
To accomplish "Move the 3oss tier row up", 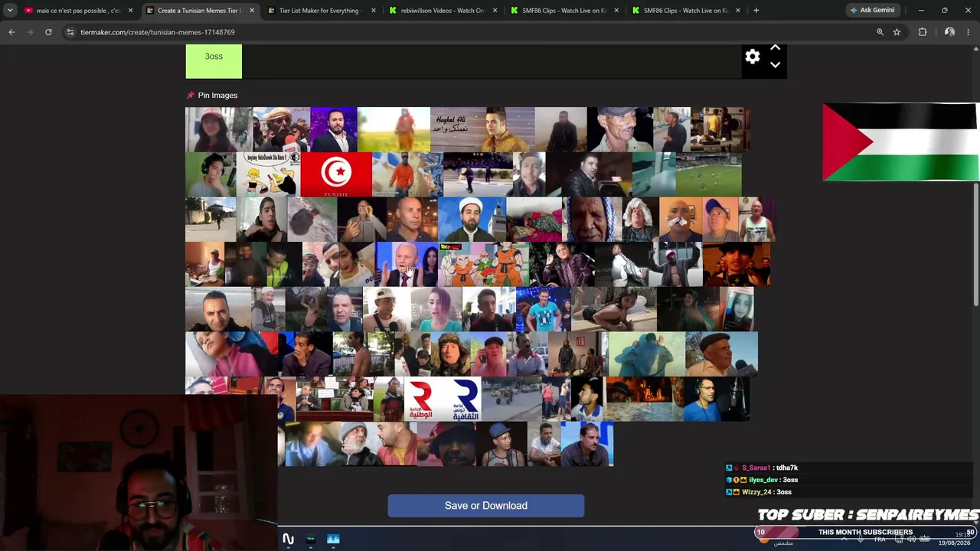I will pyautogui.click(x=775, y=48).
